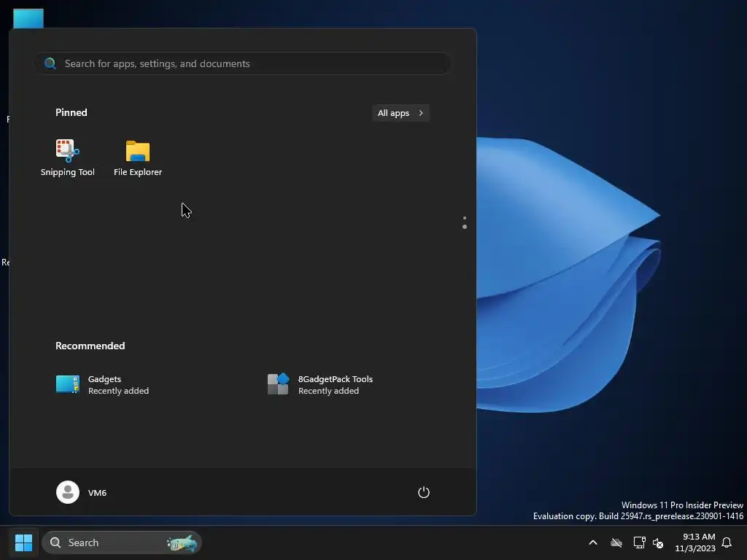Click the power button in Start menu
Viewport: 747px width, 560px height.
(x=424, y=492)
